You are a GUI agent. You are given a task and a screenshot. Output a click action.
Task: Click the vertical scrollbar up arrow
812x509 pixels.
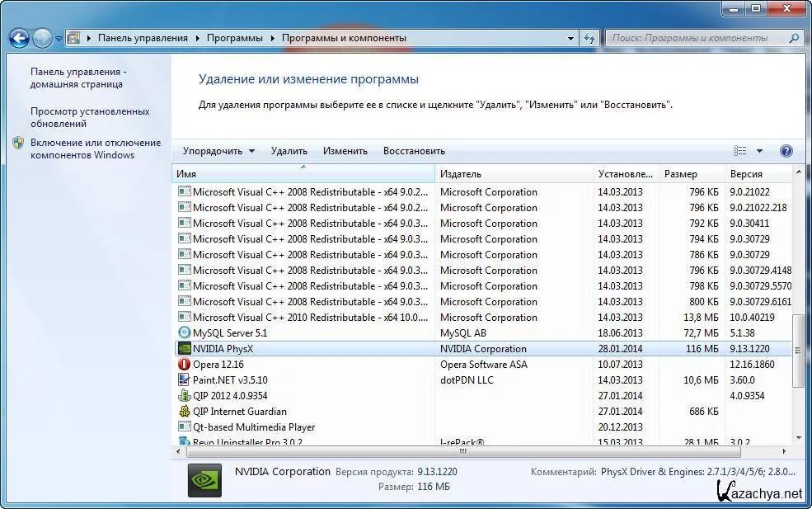click(797, 172)
